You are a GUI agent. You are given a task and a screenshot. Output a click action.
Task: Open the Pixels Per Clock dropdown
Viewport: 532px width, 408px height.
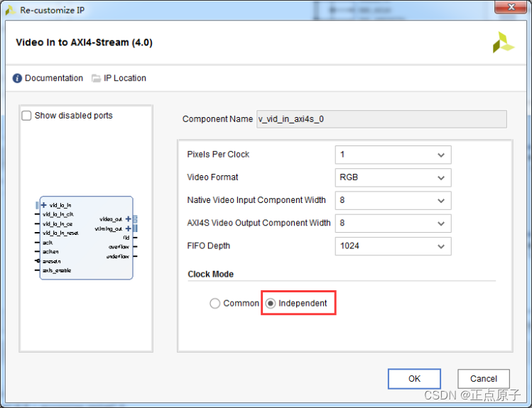click(393, 155)
